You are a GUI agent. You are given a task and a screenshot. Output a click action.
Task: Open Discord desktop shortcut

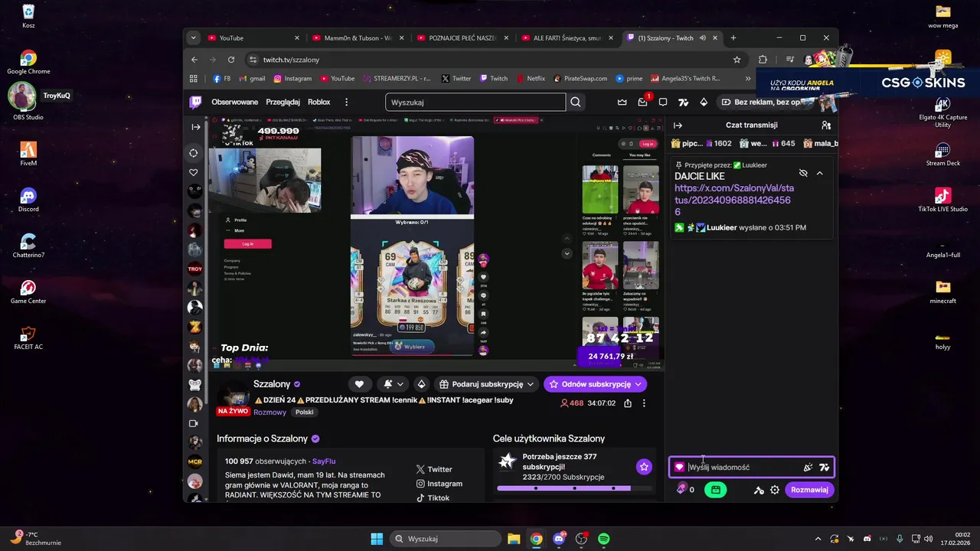28,200
